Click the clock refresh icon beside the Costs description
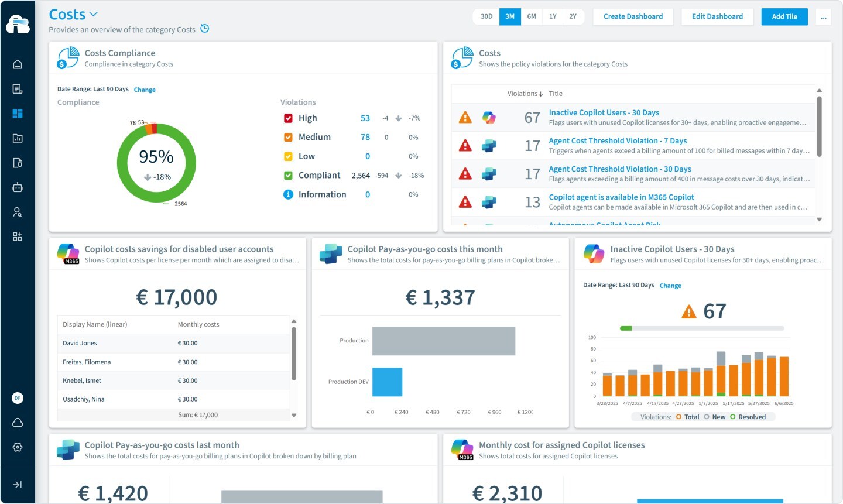843x504 pixels. tap(205, 29)
